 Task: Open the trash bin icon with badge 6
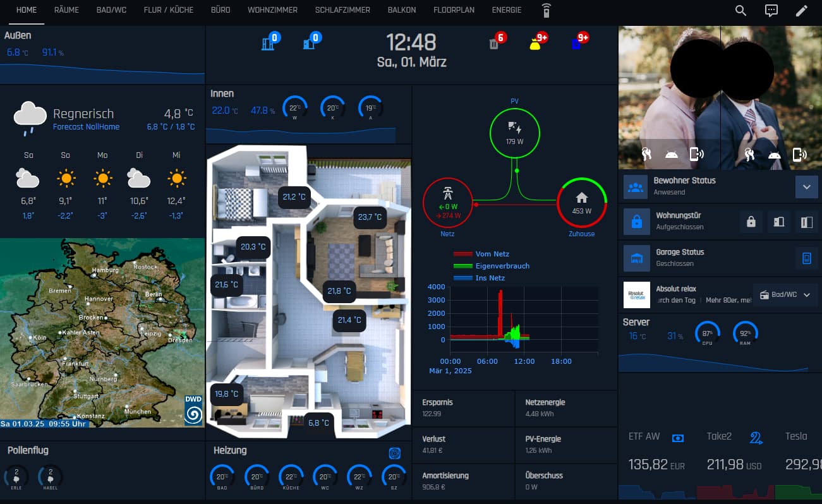pyautogui.click(x=494, y=44)
